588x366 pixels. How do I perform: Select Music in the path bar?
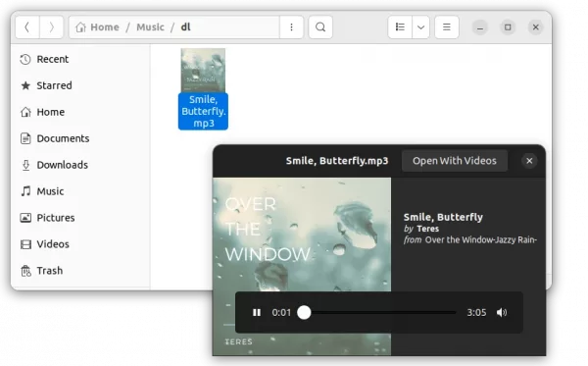(x=150, y=27)
